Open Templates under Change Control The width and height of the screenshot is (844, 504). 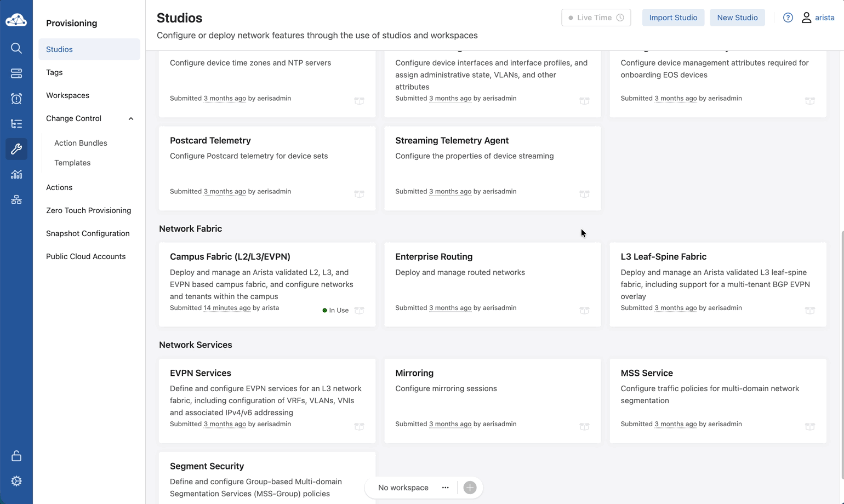click(72, 163)
